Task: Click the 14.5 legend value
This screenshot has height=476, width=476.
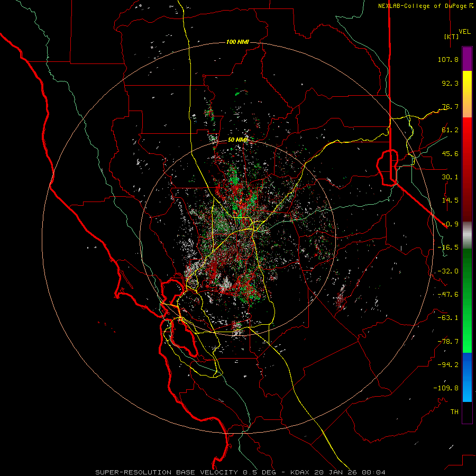Action: [x=450, y=200]
